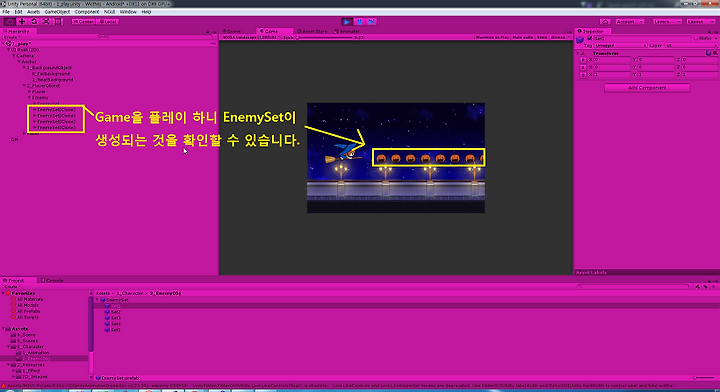
Task: Click the EnemySet prefab cube icon
Action: (103, 300)
